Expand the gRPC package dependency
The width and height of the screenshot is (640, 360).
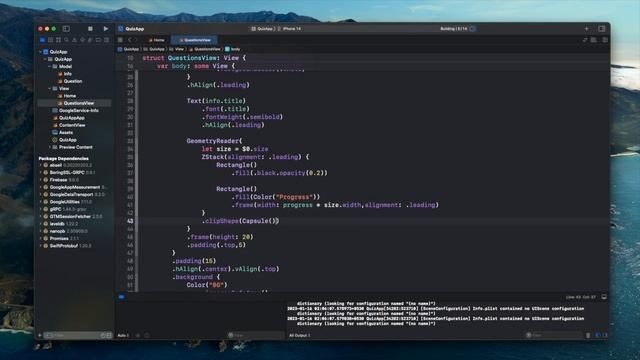tap(41, 209)
